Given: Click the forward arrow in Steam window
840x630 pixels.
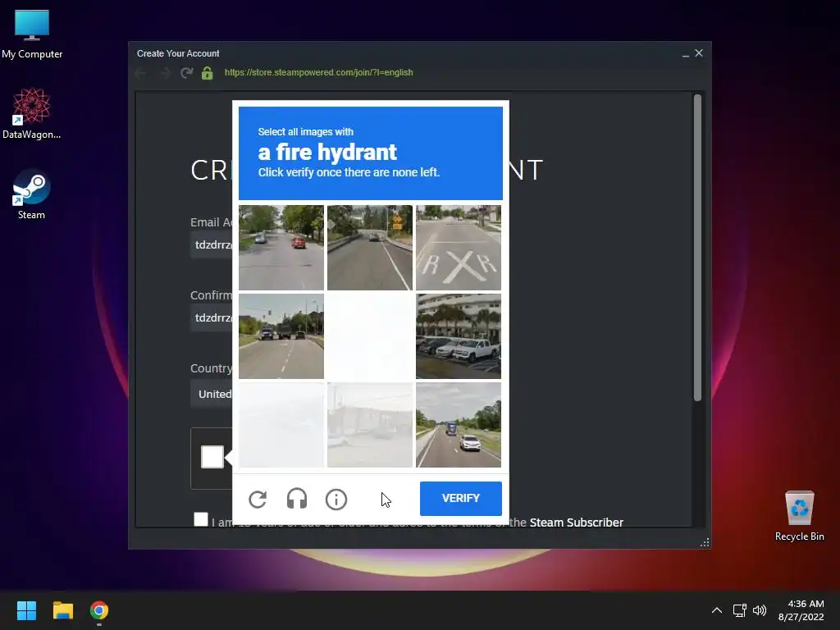Looking at the screenshot, I should (165, 73).
